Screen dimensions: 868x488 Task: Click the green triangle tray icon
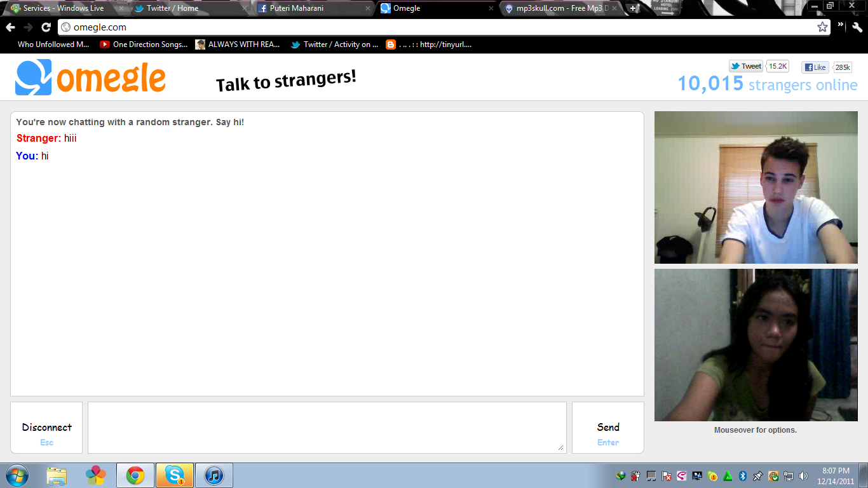[728, 476]
